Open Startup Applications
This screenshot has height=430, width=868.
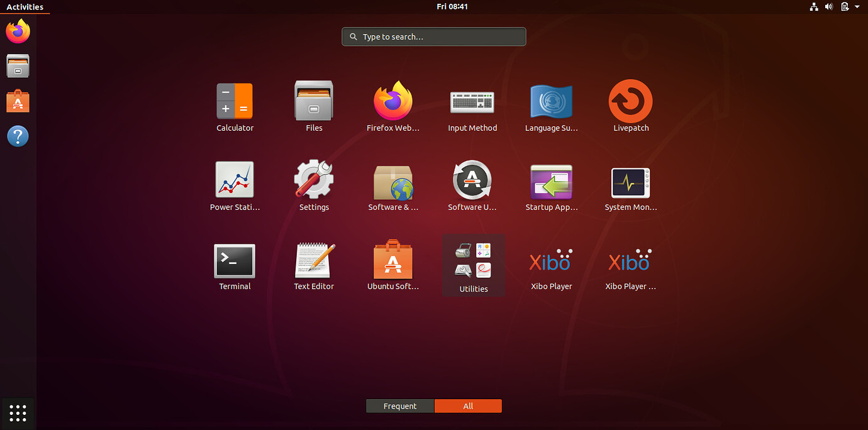(551, 182)
